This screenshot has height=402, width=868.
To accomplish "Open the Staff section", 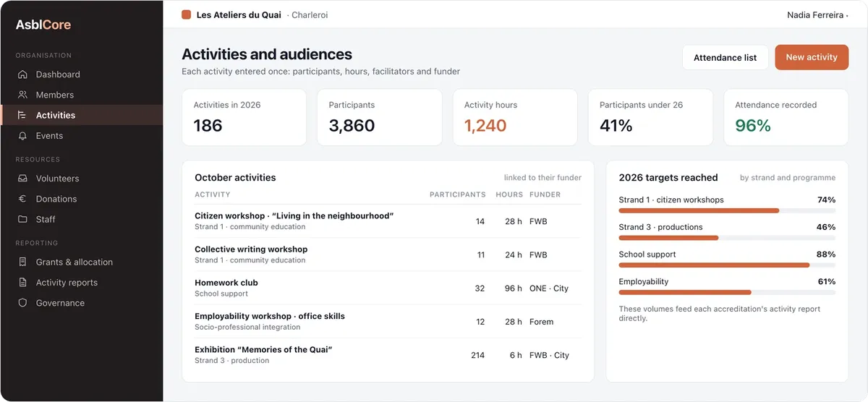I will (81, 219).
